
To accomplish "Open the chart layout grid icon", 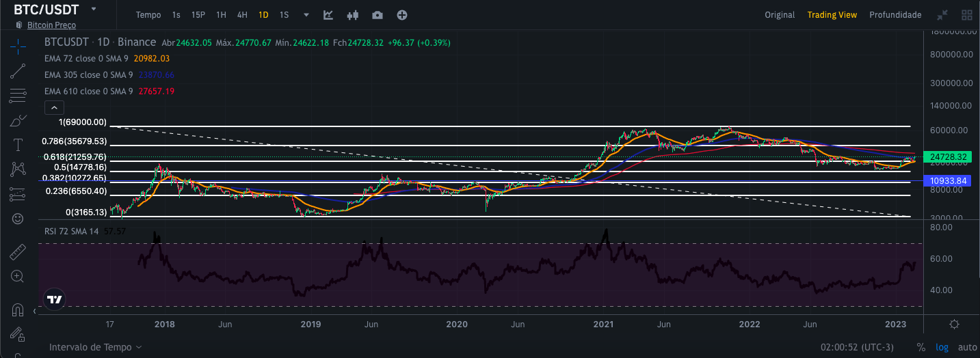I will [967, 14].
